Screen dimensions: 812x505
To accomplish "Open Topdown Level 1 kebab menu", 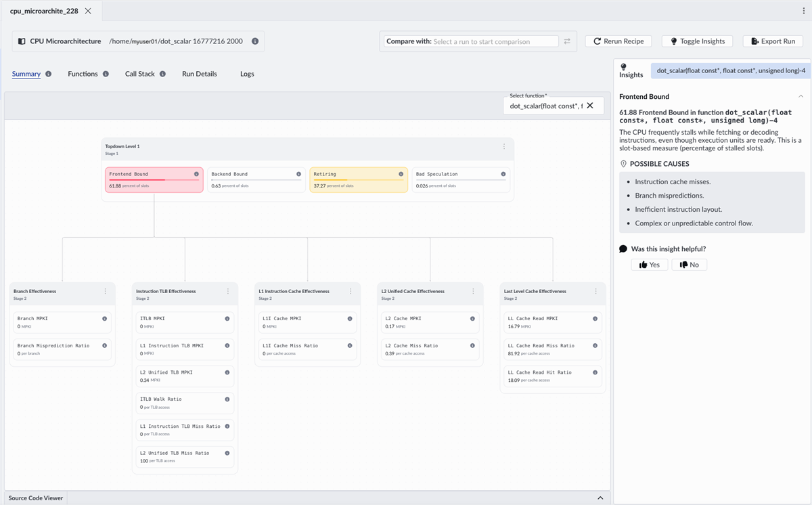I will [504, 146].
